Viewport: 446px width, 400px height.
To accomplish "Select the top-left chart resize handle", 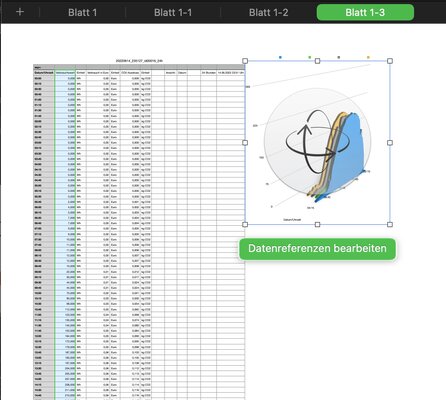I will coord(245,61).
